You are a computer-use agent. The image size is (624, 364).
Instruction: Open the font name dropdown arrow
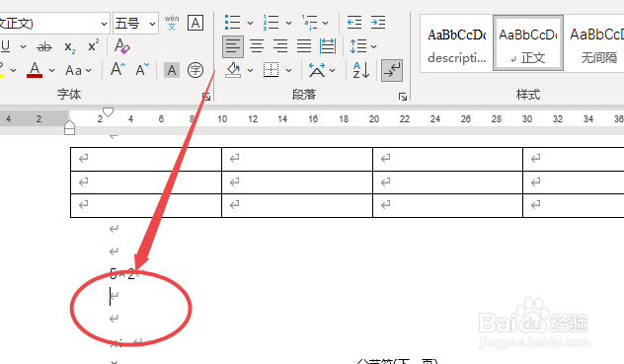click(104, 24)
